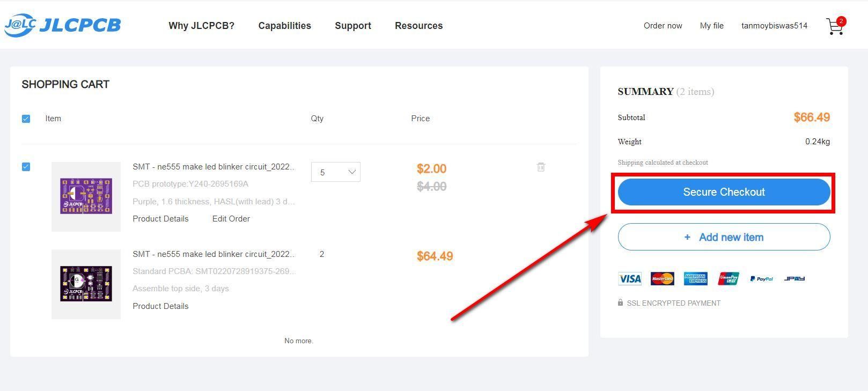Viewport: 868px width, 391px height.
Task: Click Edit Order link
Action: [x=231, y=219]
